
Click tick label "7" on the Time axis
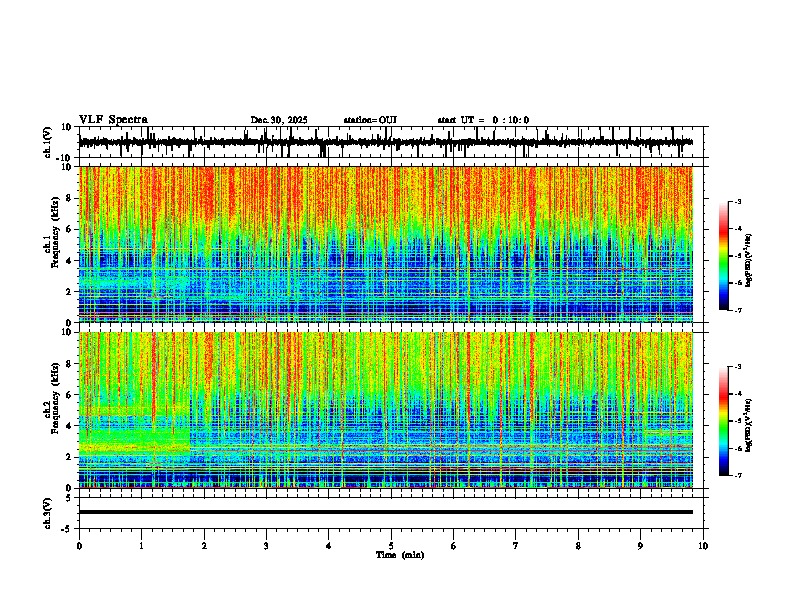click(516, 546)
